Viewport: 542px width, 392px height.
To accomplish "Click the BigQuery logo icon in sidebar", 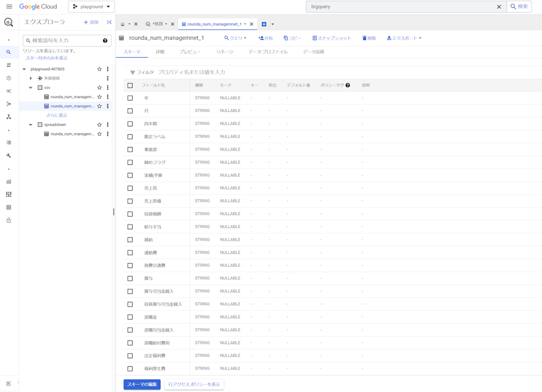I will (8, 22).
